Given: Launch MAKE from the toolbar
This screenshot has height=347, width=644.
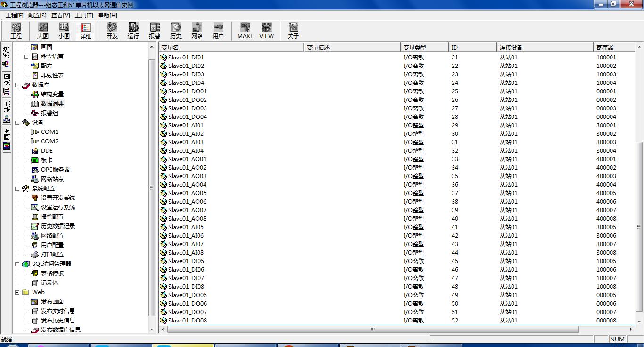Looking at the screenshot, I should [245, 31].
